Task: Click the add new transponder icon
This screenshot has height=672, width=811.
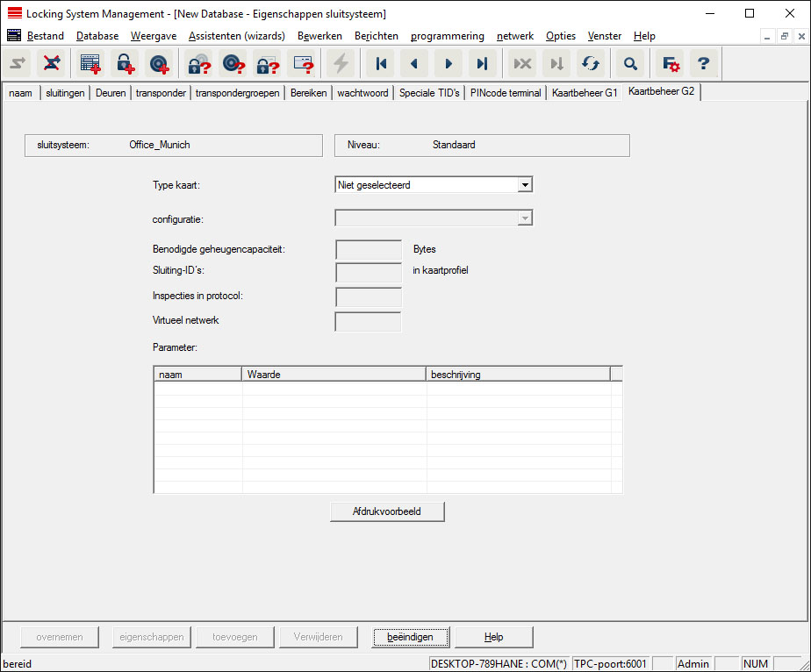Action: (x=159, y=63)
